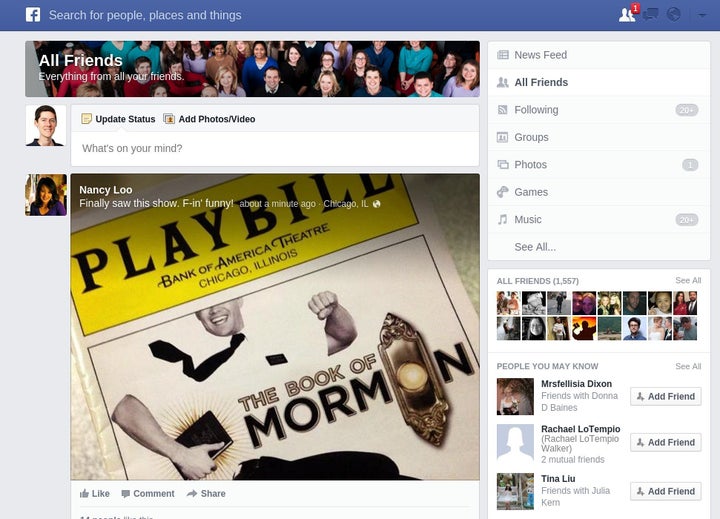Open News Feed in the sidebar
This screenshot has width=720, height=519.
(x=599, y=55)
